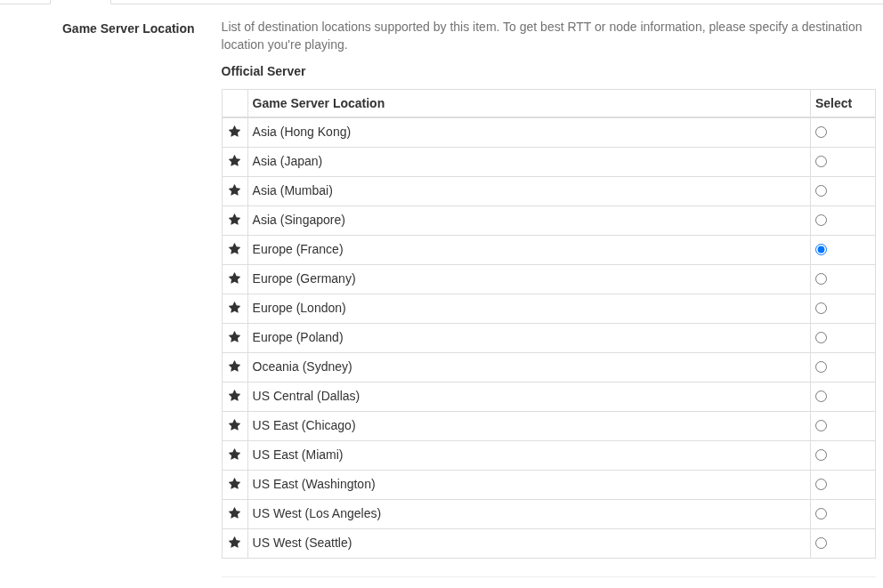Choose the US East (Washington) radio button
883x588 pixels.
(821, 485)
